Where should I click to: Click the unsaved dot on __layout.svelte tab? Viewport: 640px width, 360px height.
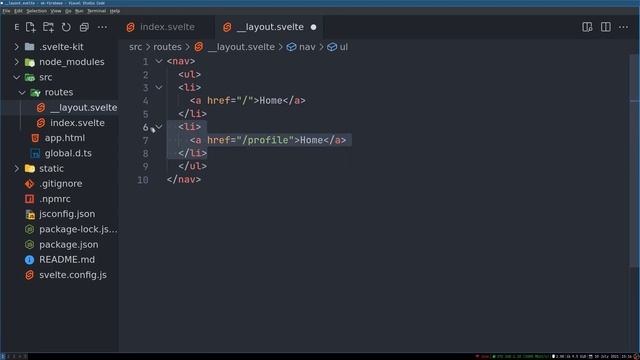(x=313, y=27)
